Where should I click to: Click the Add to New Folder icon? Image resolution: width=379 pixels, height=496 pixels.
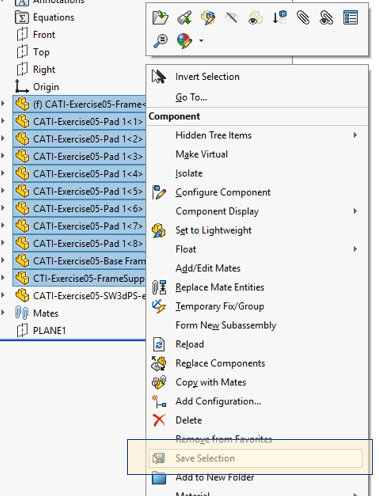(x=159, y=478)
